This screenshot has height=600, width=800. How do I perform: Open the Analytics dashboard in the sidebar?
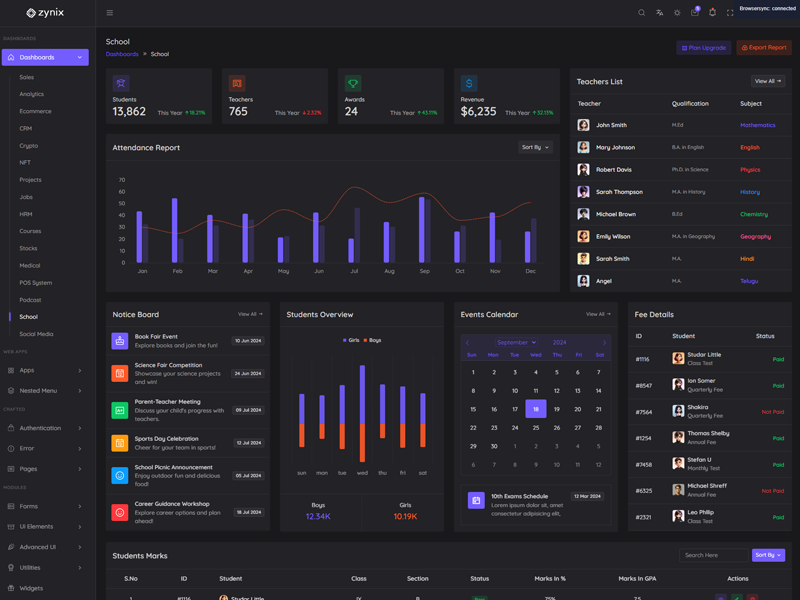(32, 94)
